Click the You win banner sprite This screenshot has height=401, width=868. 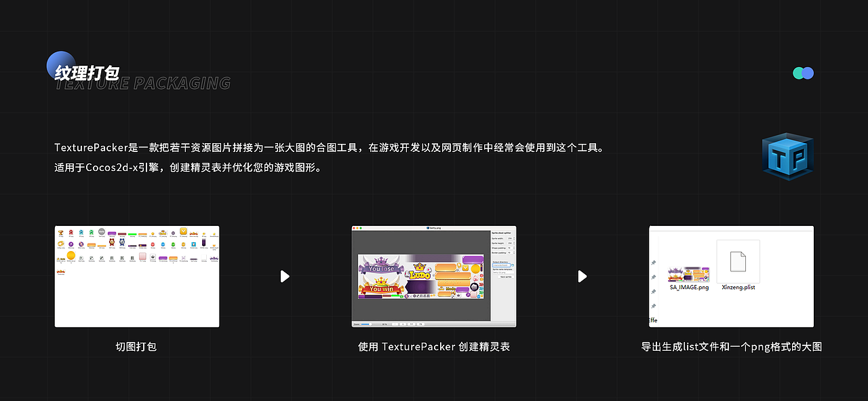(x=381, y=287)
